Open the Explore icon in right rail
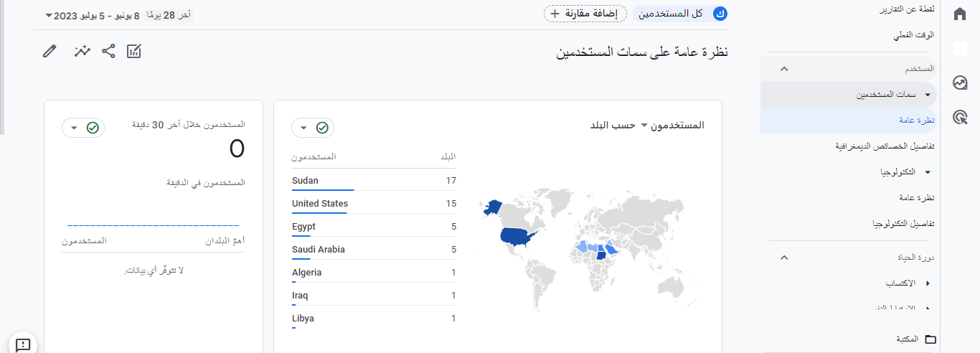This screenshot has width=980, height=353. tap(960, 83)
